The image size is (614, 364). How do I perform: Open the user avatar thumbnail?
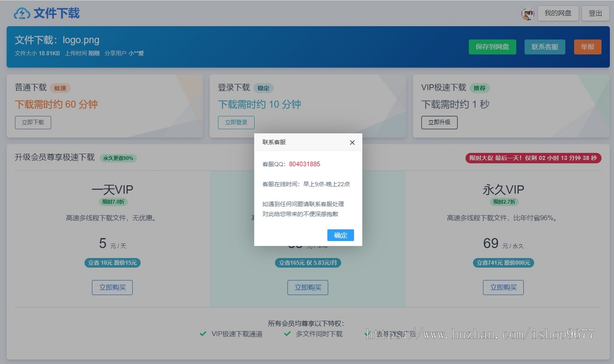(x=528, y=14)
